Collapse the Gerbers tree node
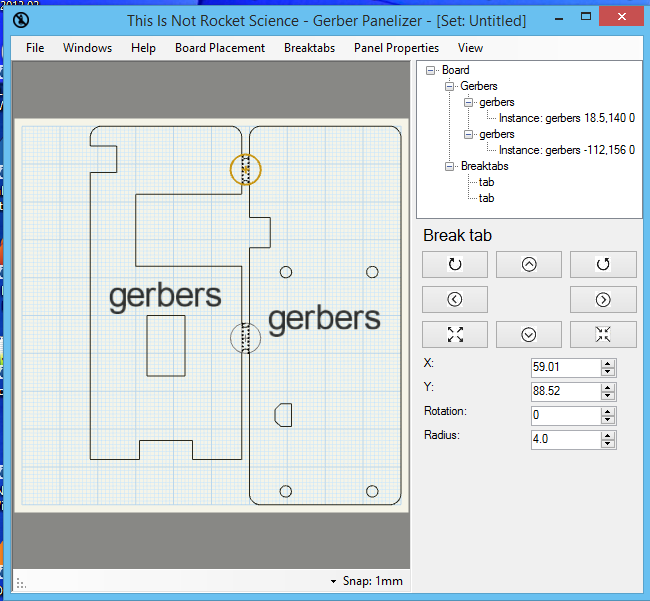Image resolution: width=650 pixels, height=601 pixels. pos(449,86)
